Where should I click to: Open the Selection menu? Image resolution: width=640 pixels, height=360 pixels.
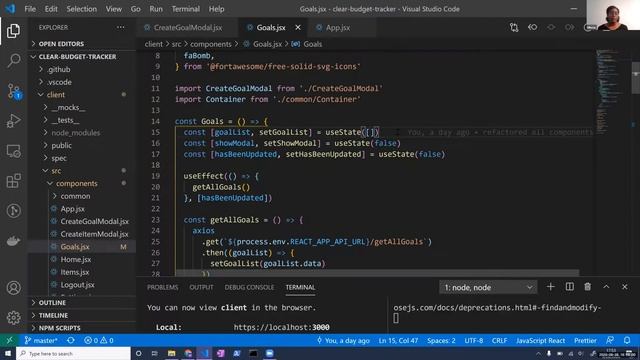pyautogui.click(x=82, y=9)
